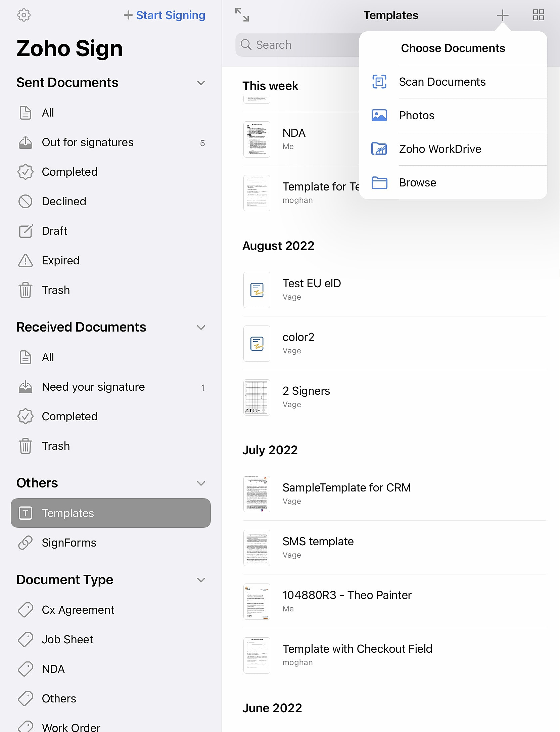The image size is (560, 732).
Task: Open the 2 Signers template thumbnail
Action: (257, 397)
